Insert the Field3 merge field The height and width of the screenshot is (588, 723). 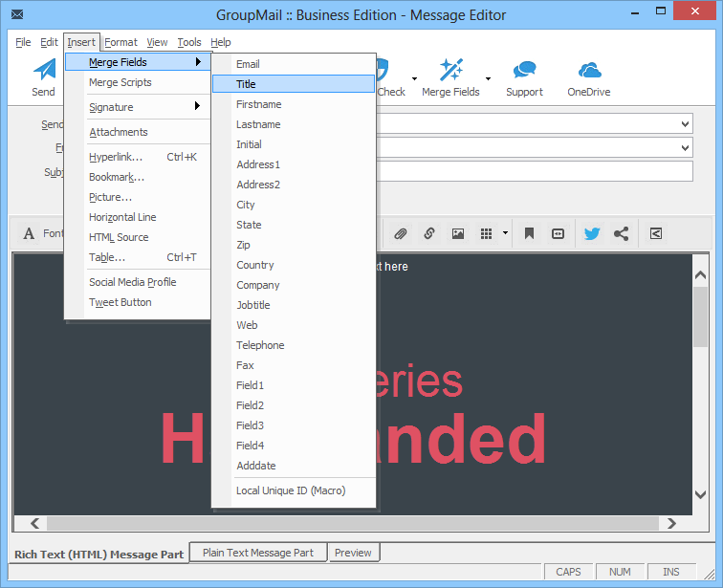(x=294, y=425)
